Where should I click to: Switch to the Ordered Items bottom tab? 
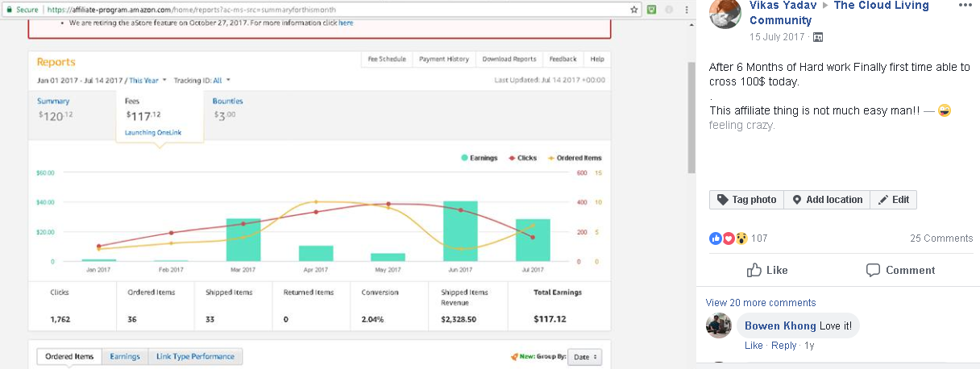click(x=69, y=356)
